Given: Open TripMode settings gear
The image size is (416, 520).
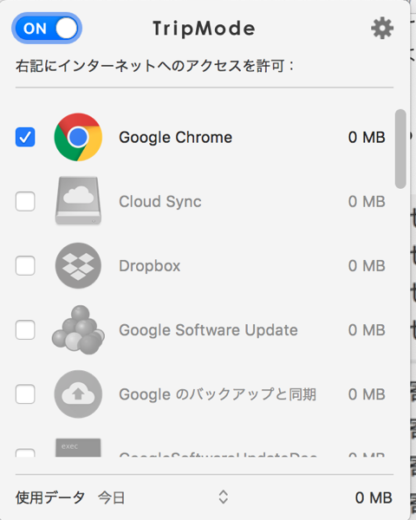Looking at the screenshot, I should (x=382, y=28).
